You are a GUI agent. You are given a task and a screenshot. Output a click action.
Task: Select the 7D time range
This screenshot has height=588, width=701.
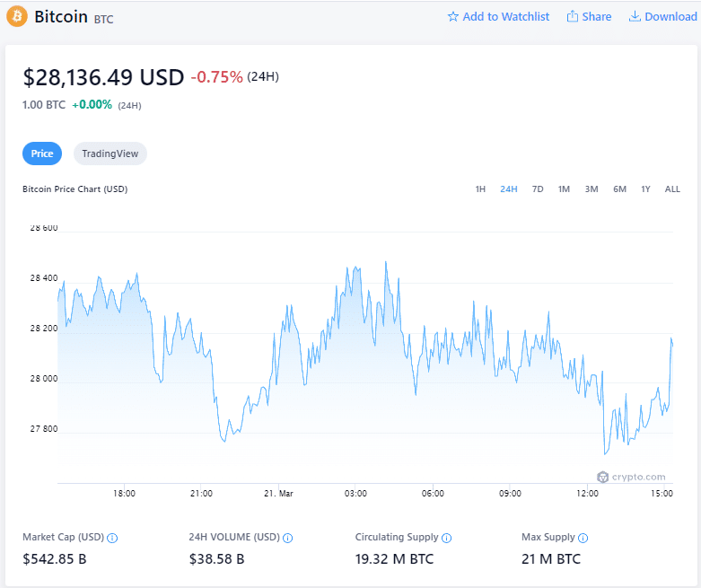pyautogui.click(x=538, y=189)
